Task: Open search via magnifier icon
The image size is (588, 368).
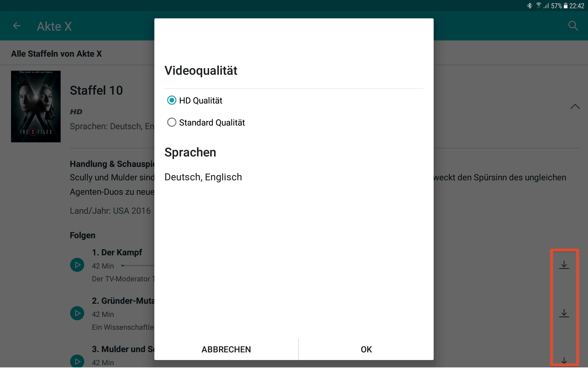Action: 573,26
